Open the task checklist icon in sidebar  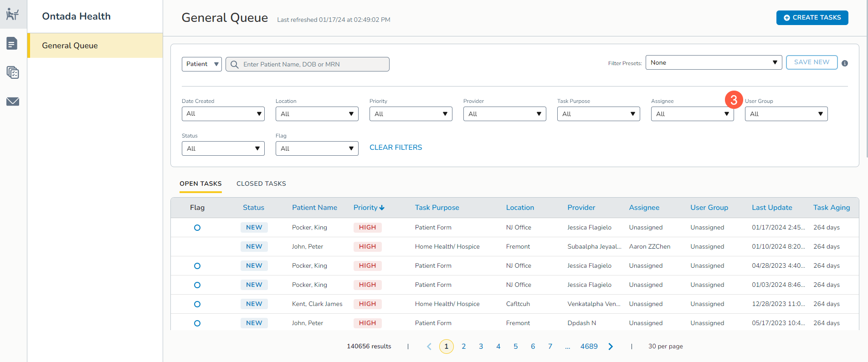(13, 72)
